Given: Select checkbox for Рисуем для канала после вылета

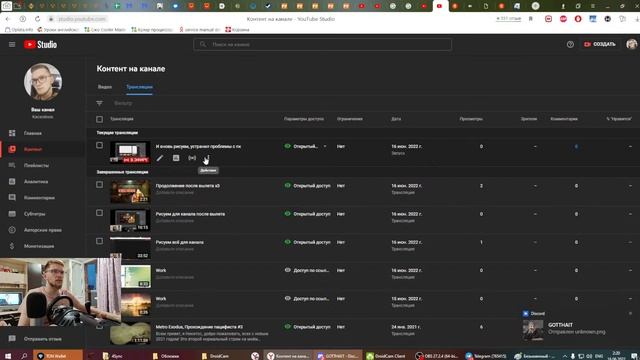Looking at the screenshot, I should click(x=100, y=213).
